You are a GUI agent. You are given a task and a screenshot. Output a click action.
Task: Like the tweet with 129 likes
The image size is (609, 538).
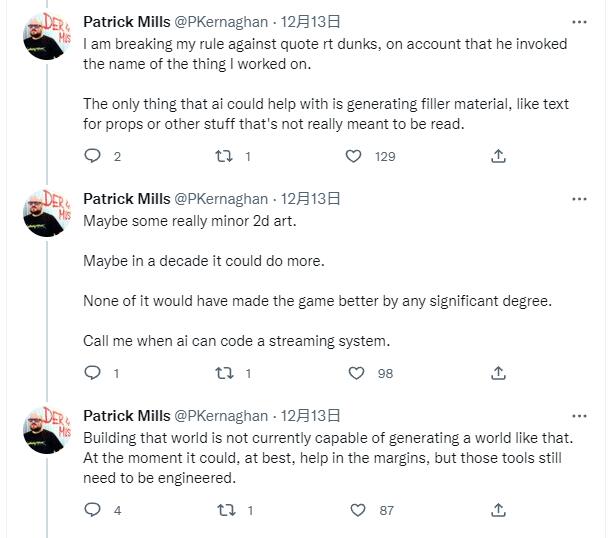point(353,156)
